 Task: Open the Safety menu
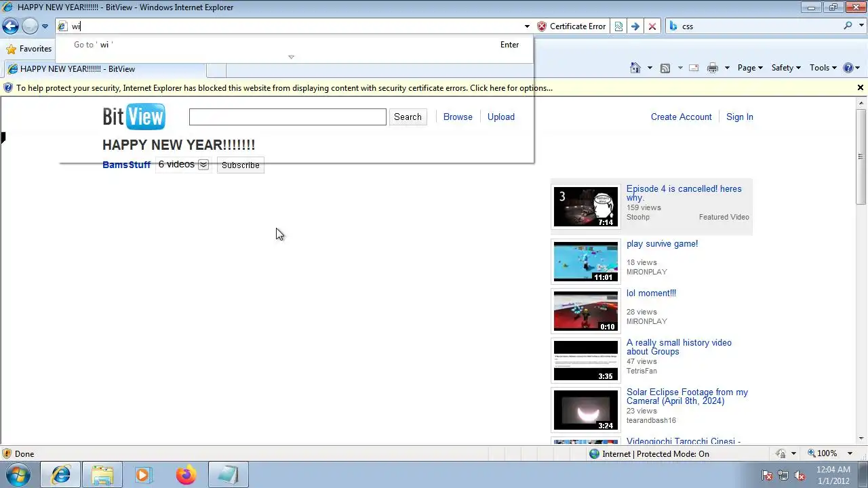(786, 68)
